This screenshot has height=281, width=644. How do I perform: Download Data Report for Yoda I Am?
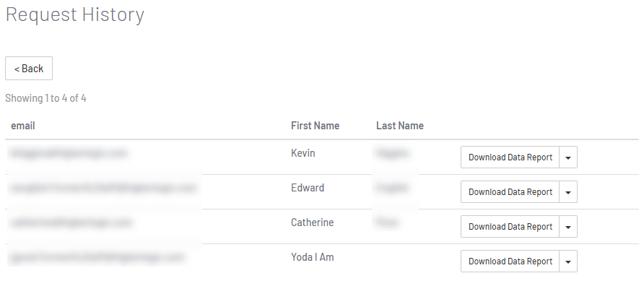(x=510, y=261)
